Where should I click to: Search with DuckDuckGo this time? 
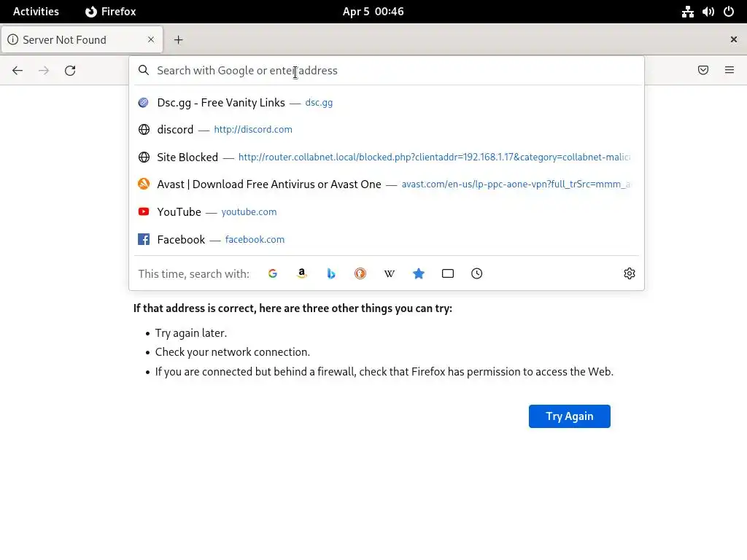[360, 273]
